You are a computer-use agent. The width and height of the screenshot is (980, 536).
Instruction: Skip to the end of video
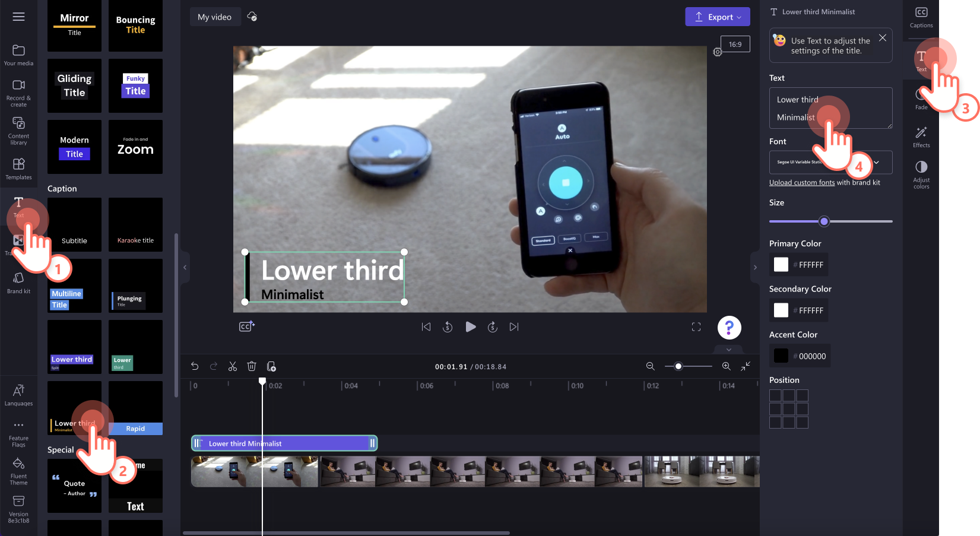point(514,326)
